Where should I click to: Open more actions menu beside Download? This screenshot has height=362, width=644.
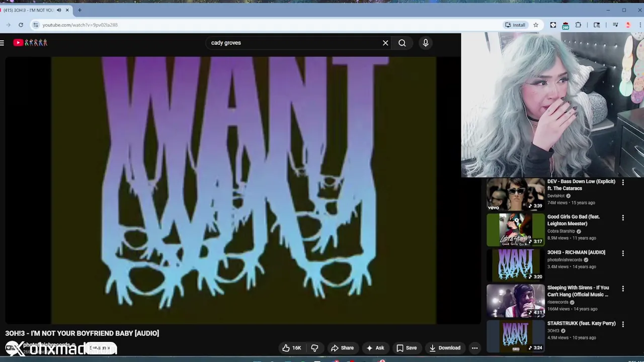point(474,348)
